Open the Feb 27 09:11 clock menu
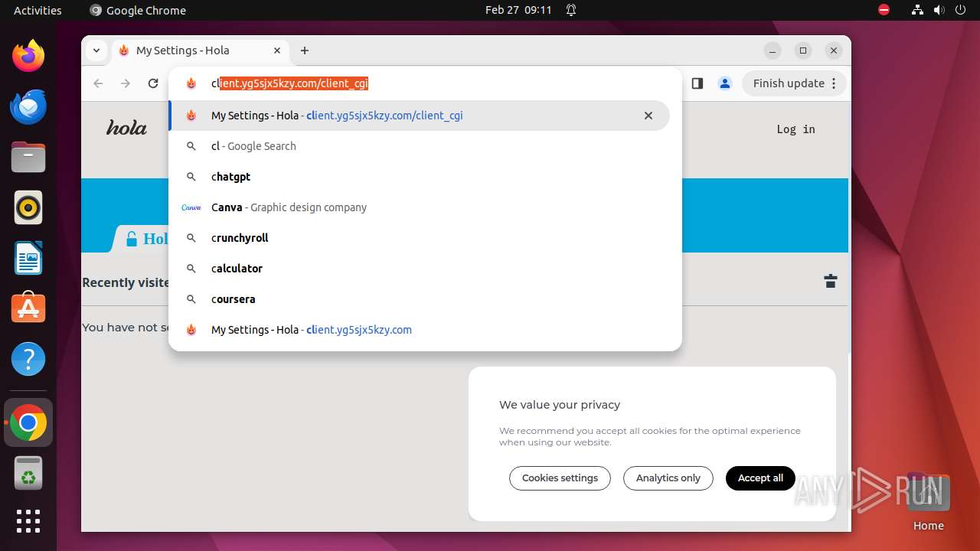980x551 pixels. point(518,10)
